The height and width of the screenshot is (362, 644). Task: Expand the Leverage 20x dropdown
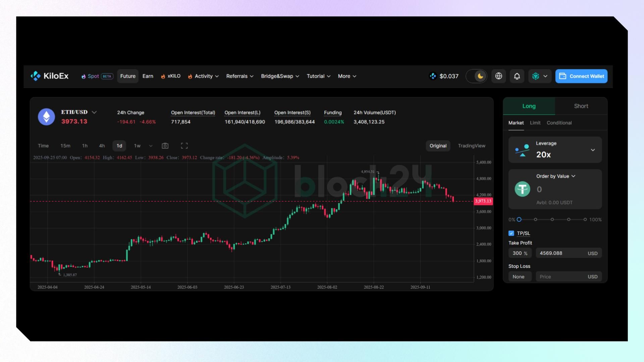(x=593, y=150)
